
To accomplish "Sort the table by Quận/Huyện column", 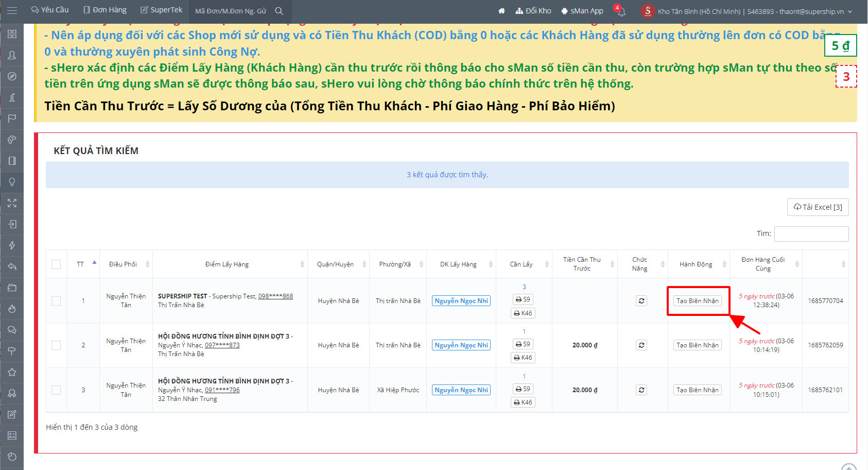I will [338, 264].
